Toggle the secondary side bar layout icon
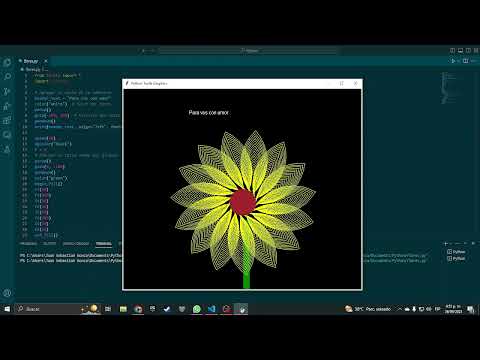The height and width of the screenshot is (360, 480). pyautogui.click(x=468, y=50)
